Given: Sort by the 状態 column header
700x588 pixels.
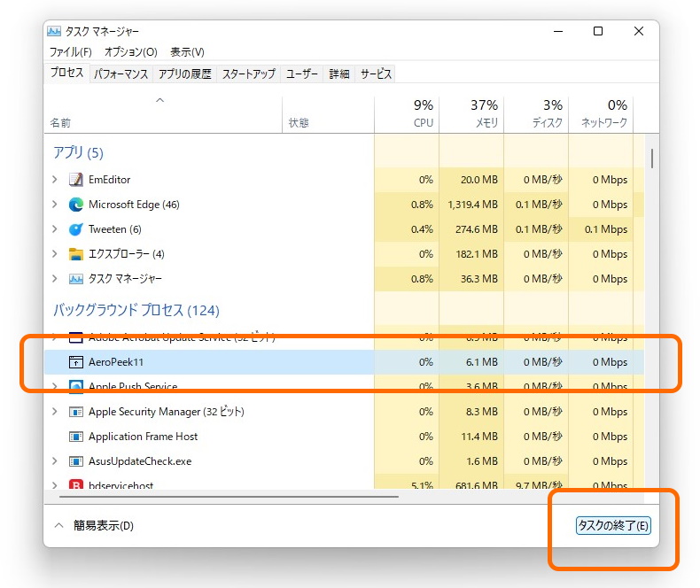Looking at the screenshot, I should [x=328, y=114].
